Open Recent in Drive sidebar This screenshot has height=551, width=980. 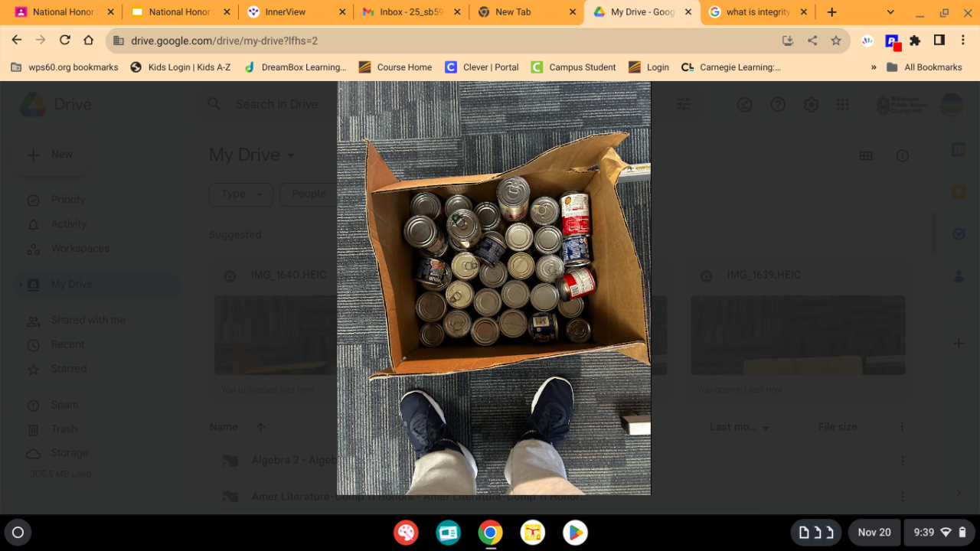[x=67, y=345]
